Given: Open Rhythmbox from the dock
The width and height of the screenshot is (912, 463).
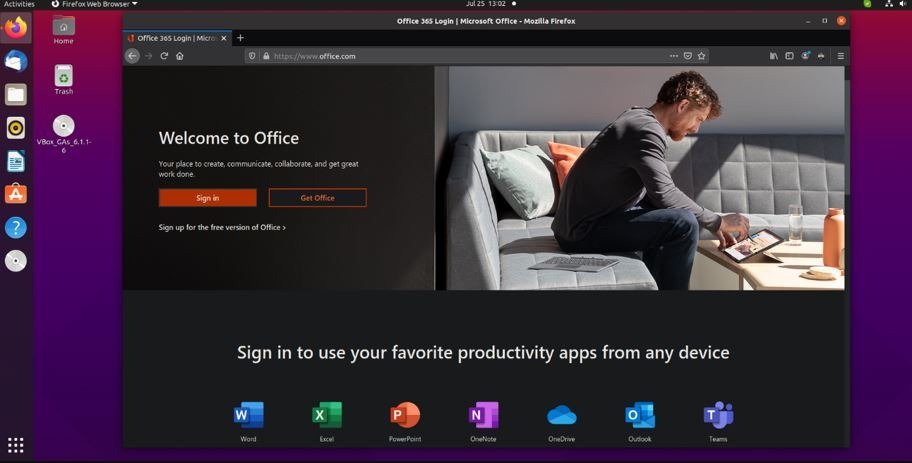Looking at the screenshot, I should click(x=16, y=127).
